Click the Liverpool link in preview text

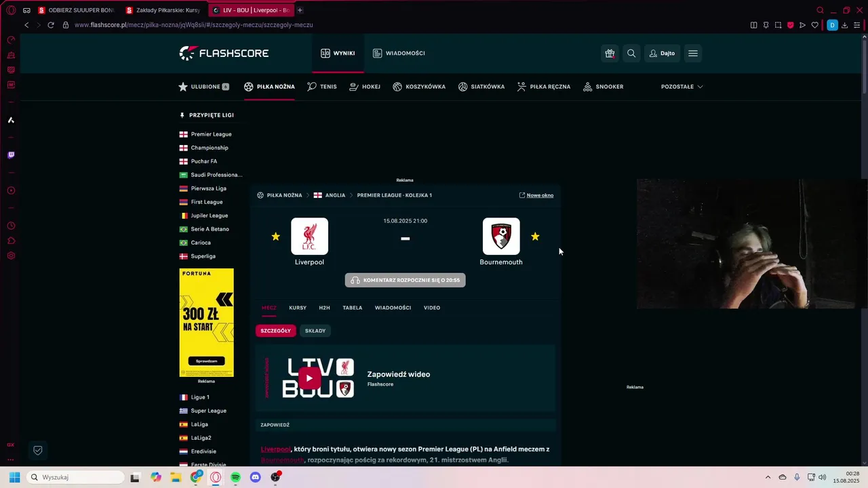click(x=275, y=449)
